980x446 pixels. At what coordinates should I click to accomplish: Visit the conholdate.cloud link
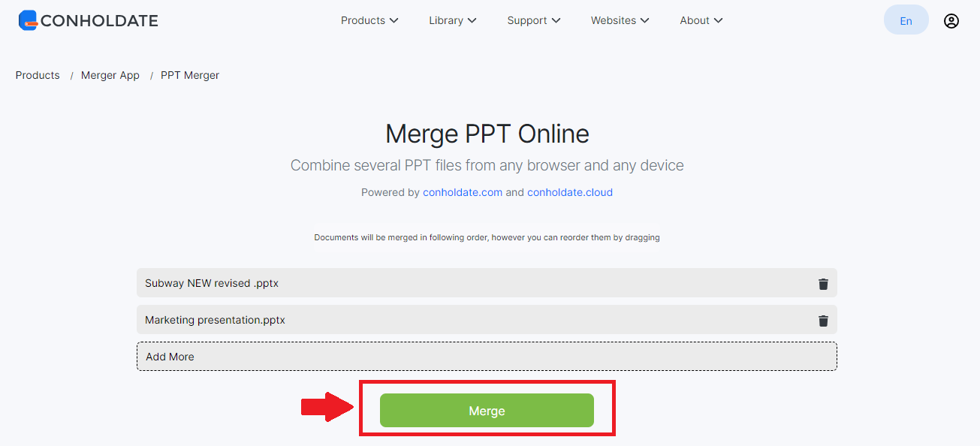click(x=569, y=192)
